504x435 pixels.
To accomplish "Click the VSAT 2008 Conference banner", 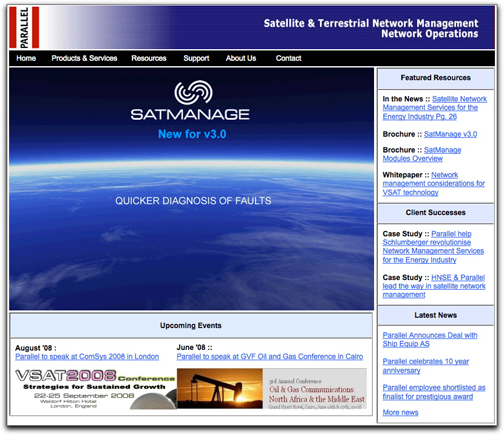I will (95, 389).
